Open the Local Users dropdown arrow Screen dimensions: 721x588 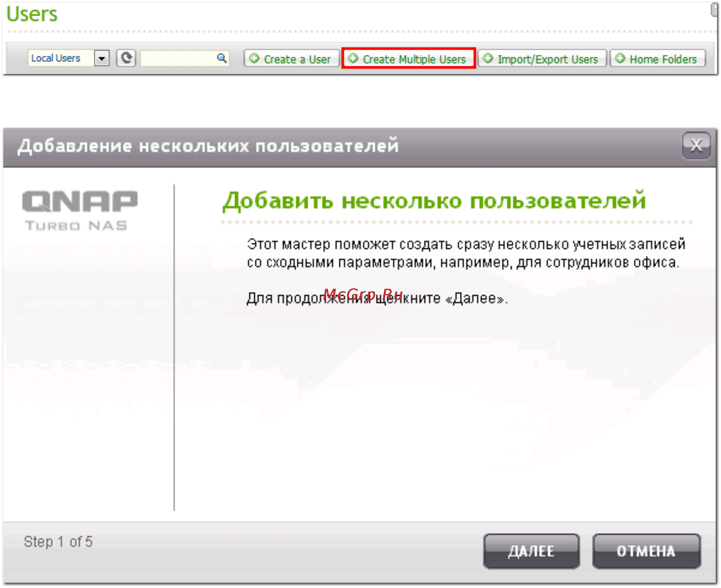pos(102,58)
